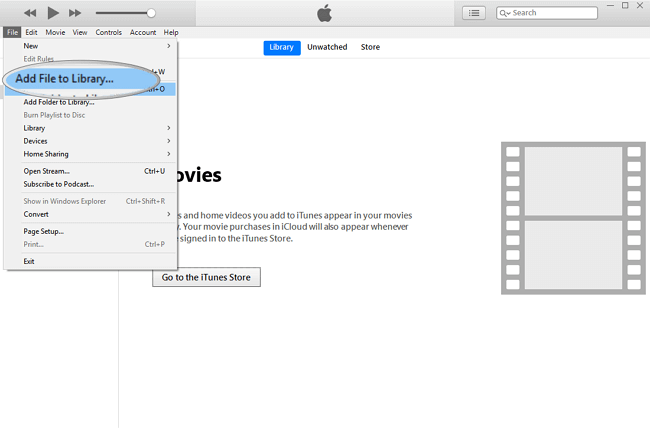Viewport: 650px width, 428px height.
Task: Switch to the Store tab
Action: [x=370, y=47]
